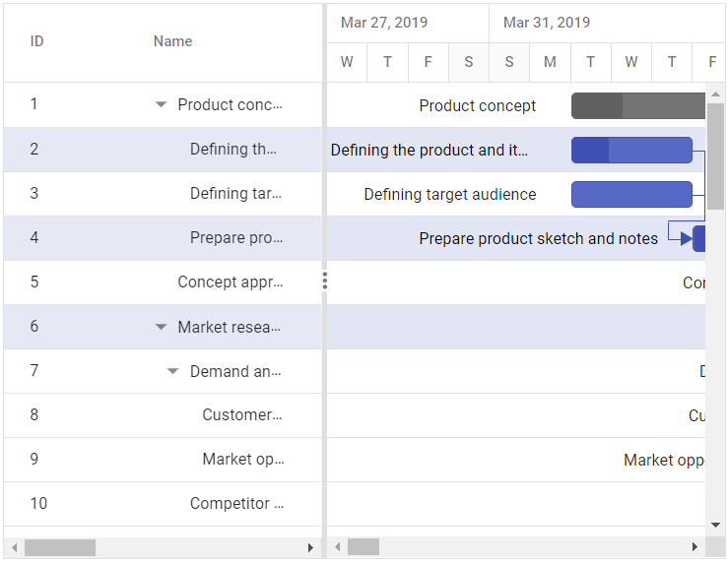Viewport: 728px width, 563px height.
Task: Click left arrow of grid horizontal scrollbar
Action: coord(14,547)
